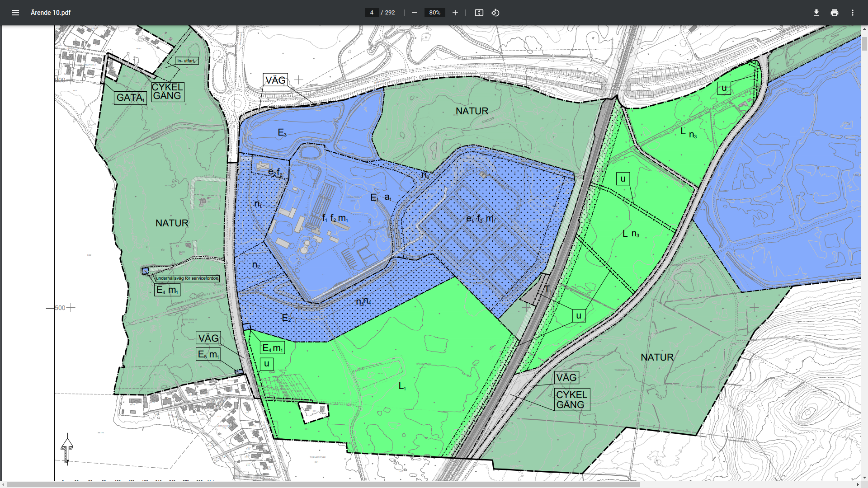
Task: Click the horizontal scrollbar left arrow
Action: (4, 484)
